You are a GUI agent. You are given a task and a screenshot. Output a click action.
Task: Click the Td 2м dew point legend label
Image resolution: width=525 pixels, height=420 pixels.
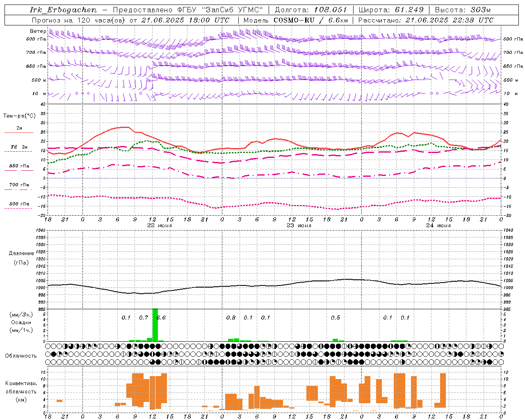pyautogui.click(x=19, y=147)
